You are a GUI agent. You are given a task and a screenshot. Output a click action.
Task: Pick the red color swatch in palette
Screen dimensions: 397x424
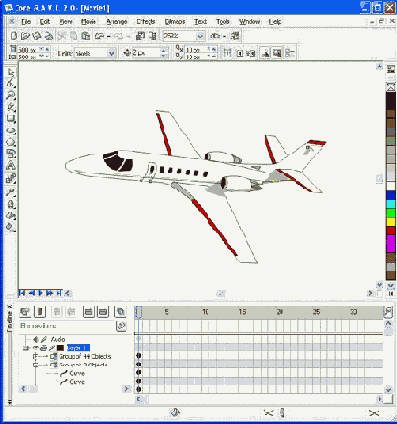tap(391, 230)
